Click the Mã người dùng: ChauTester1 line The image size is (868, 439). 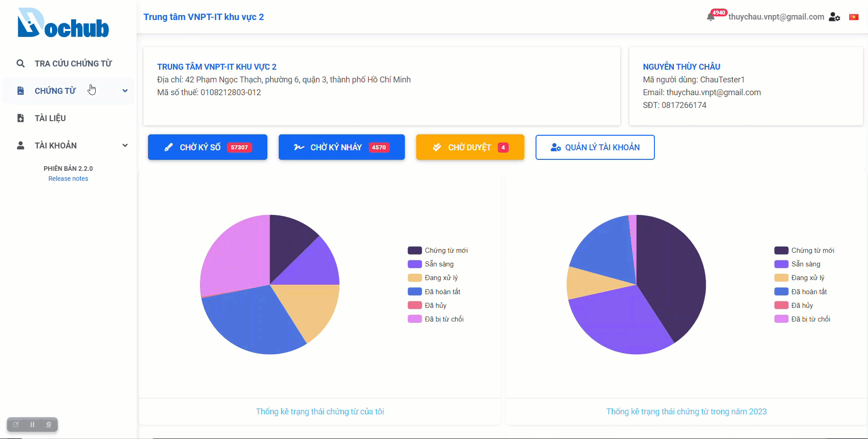tap(694, 80)
